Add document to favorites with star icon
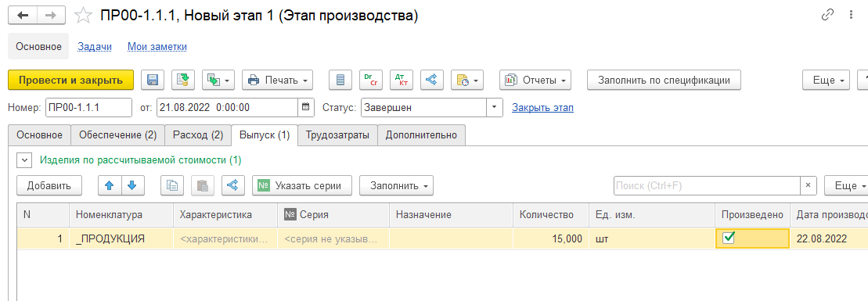Screen dimensions: 868x301 point(83,16)
